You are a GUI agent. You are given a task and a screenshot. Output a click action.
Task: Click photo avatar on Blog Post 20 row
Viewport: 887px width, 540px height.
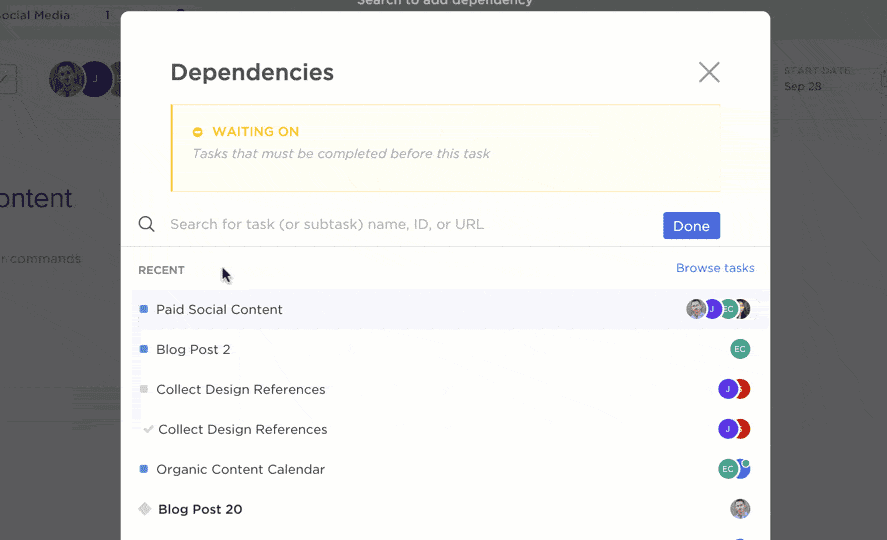coord(740,509)
